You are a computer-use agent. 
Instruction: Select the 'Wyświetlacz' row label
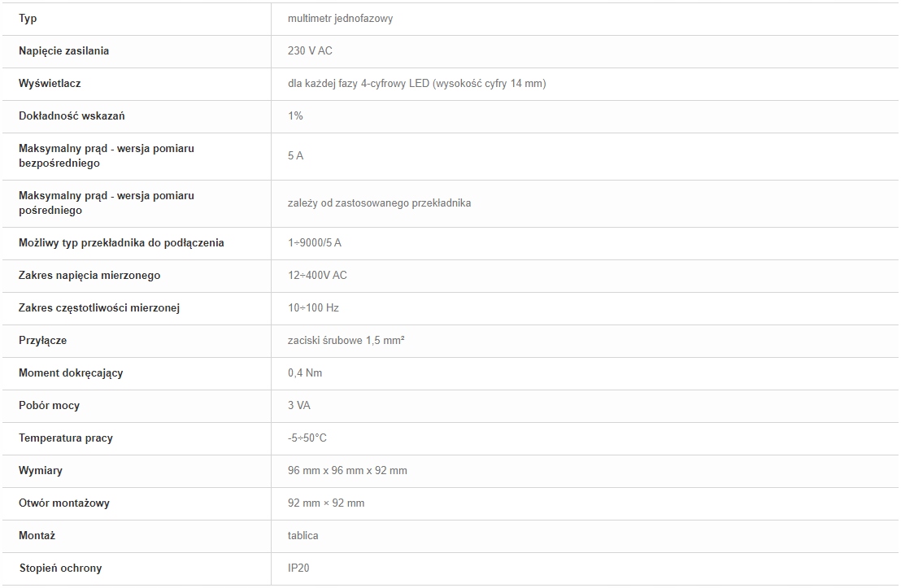point(50,83)
